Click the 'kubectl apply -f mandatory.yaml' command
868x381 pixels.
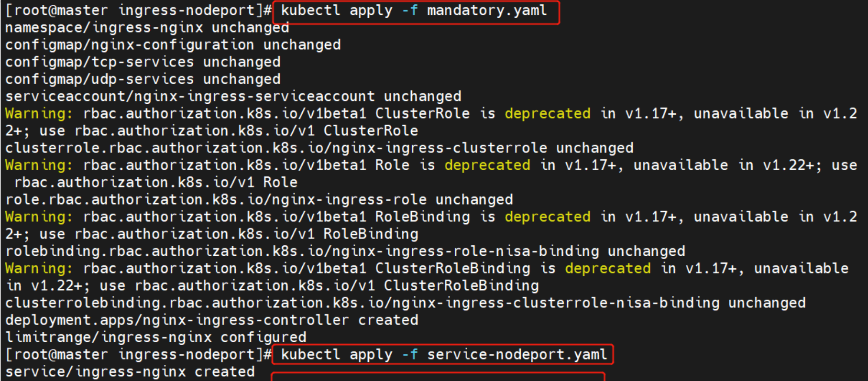tap(414, 11)
